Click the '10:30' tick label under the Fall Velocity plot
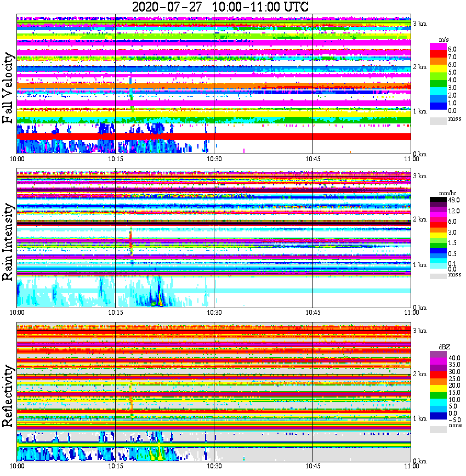Image resolution: width=466 pixels, height=476 pixels. 214,159
